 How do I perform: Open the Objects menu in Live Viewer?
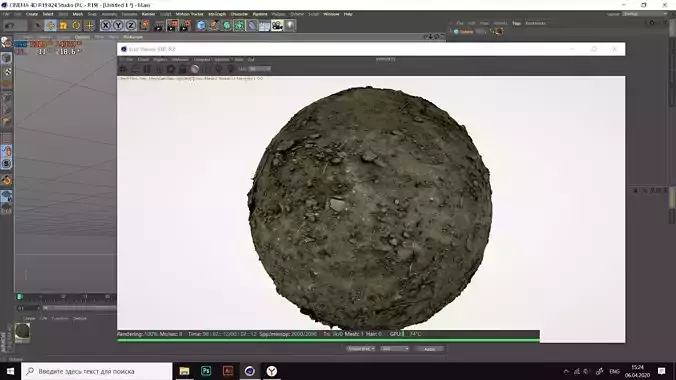(x=160, y=60)
